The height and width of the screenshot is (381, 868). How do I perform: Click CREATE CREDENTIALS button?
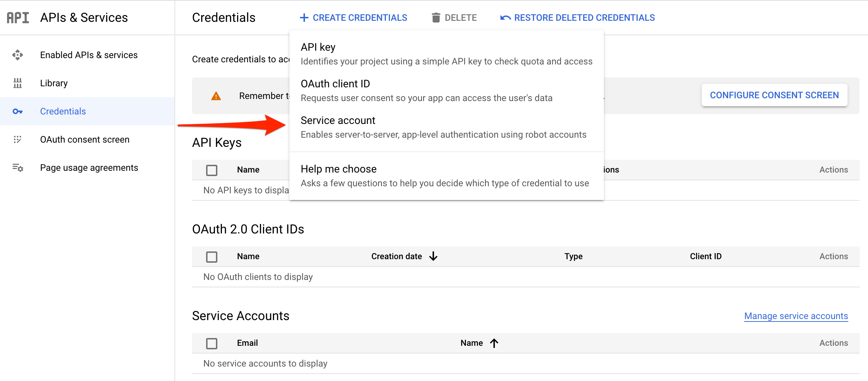[x=353, y=18]
